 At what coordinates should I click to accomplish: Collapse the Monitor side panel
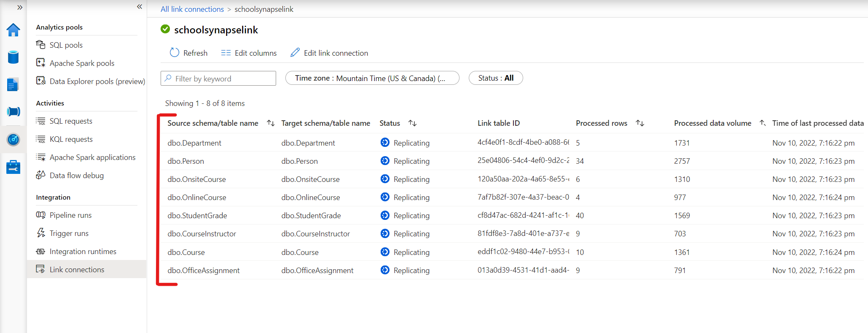pos(140,7)
